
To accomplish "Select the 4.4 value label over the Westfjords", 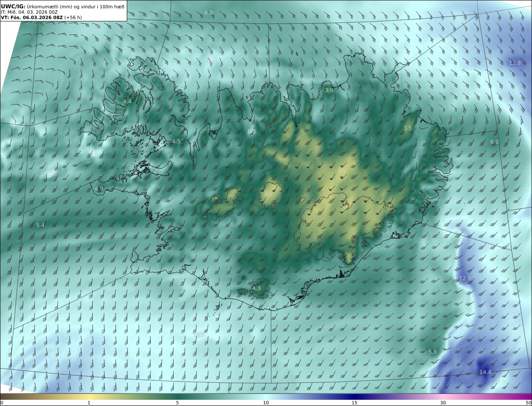I will [127, 101].
